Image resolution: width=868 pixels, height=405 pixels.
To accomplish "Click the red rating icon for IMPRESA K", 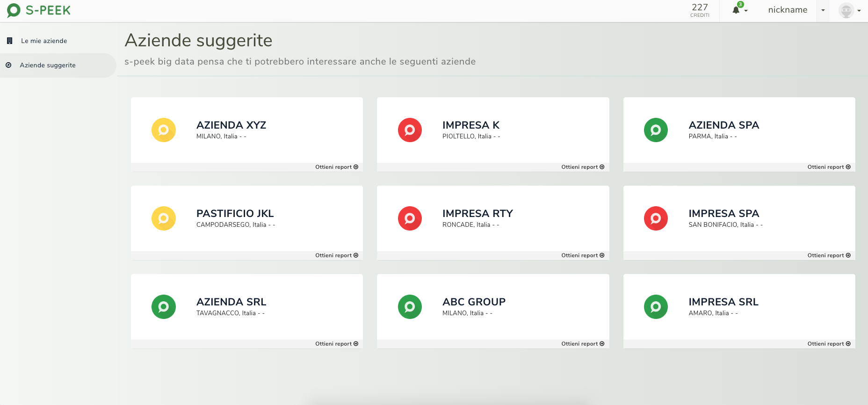I will click(x=410, y=130).
